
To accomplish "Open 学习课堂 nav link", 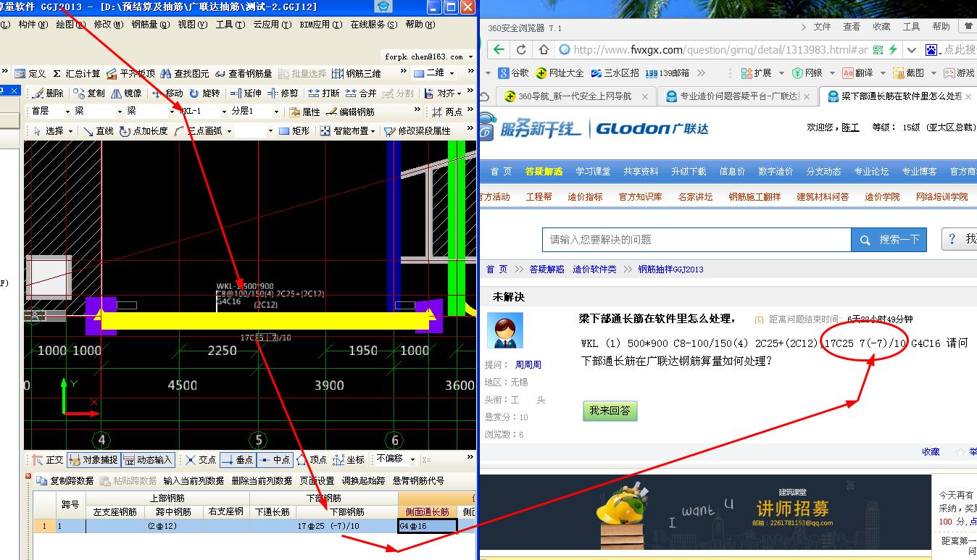I will point(594,172).
